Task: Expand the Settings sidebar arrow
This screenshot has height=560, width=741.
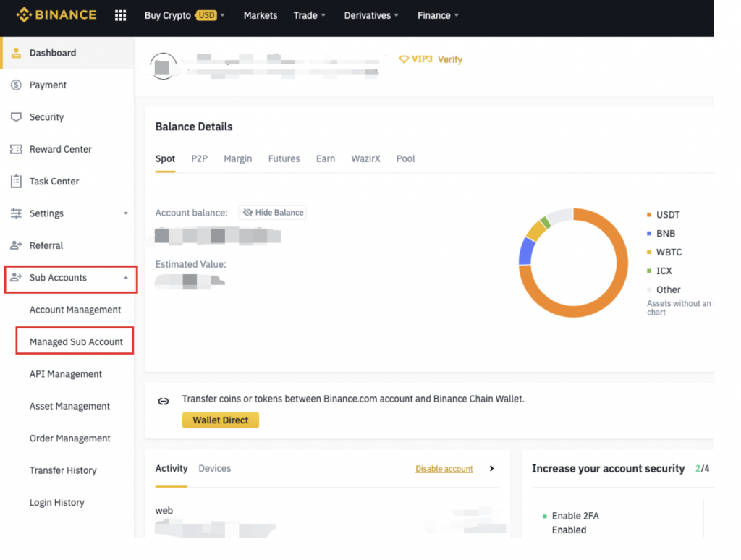Action: click(x=126, y=213)
